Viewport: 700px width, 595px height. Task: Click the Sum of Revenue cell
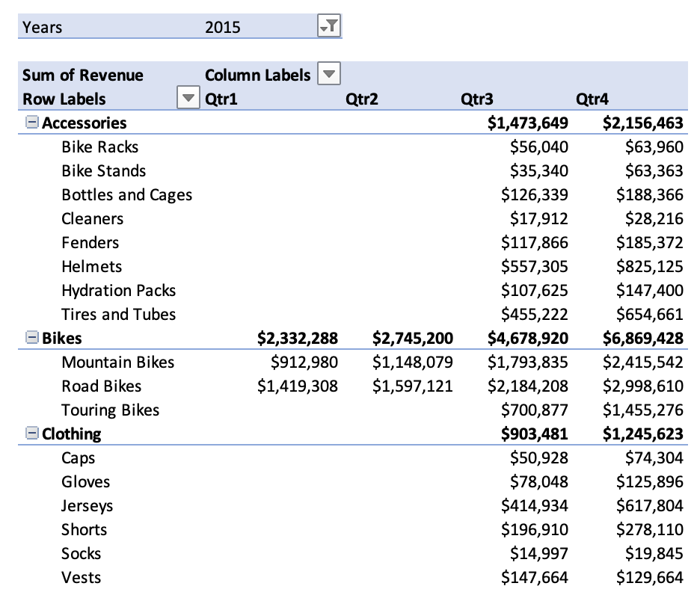click(x=83, y=75)
